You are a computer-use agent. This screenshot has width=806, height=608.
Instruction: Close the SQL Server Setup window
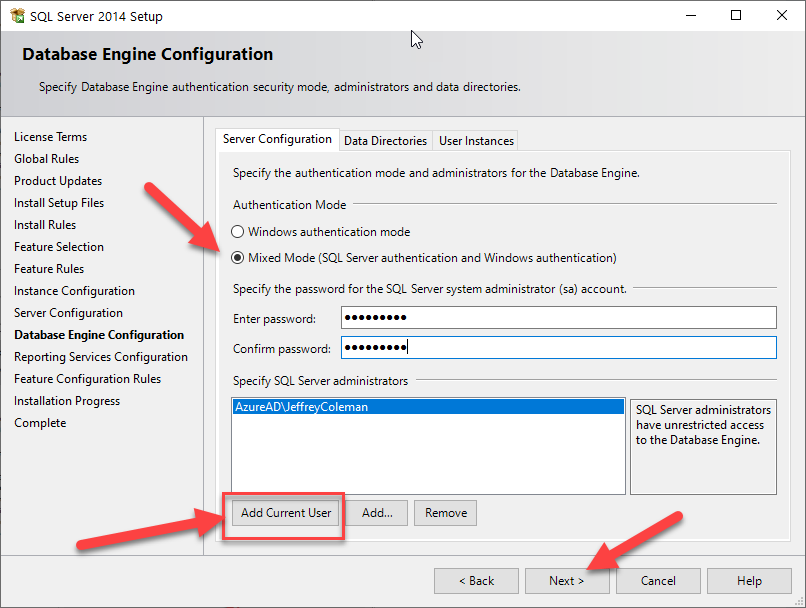pos(782,15)
